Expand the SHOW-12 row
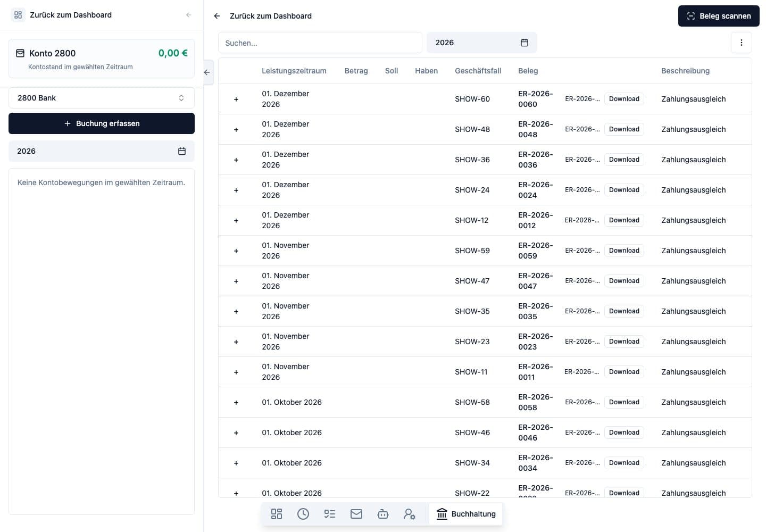 [x=236, y=221]
